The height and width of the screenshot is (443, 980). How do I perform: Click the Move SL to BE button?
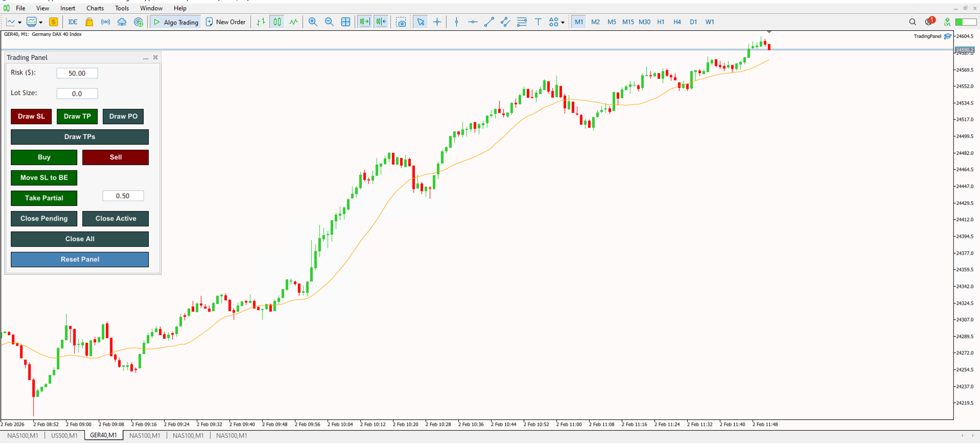coord(44,178)
